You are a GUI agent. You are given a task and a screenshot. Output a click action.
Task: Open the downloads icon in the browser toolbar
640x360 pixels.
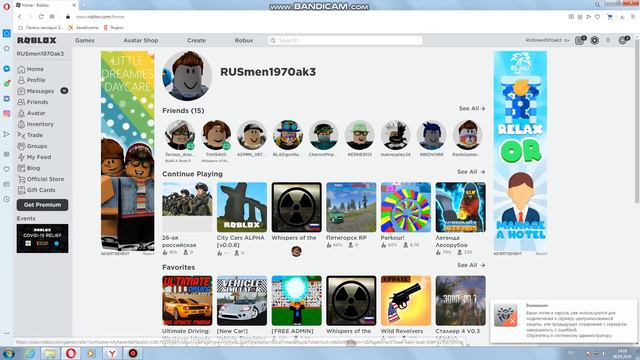(x=622, y=17)
